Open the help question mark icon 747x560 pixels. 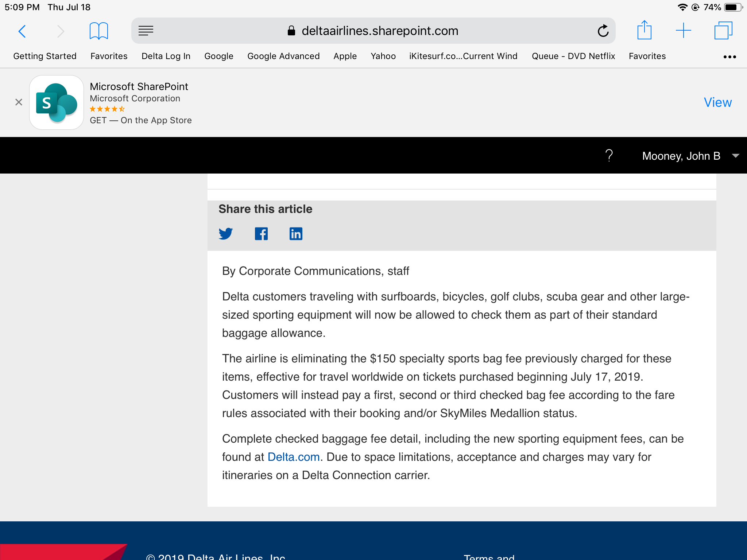[x=609, y=156]
